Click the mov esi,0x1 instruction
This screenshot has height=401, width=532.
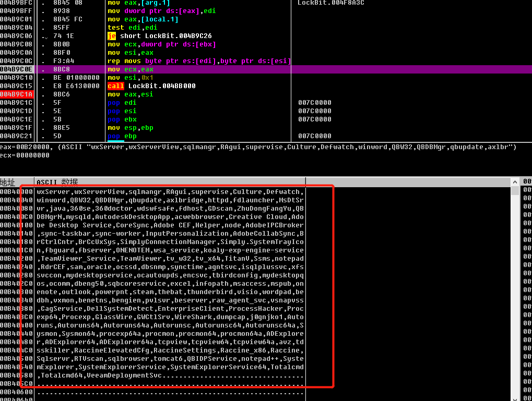[x=131, y=78]
